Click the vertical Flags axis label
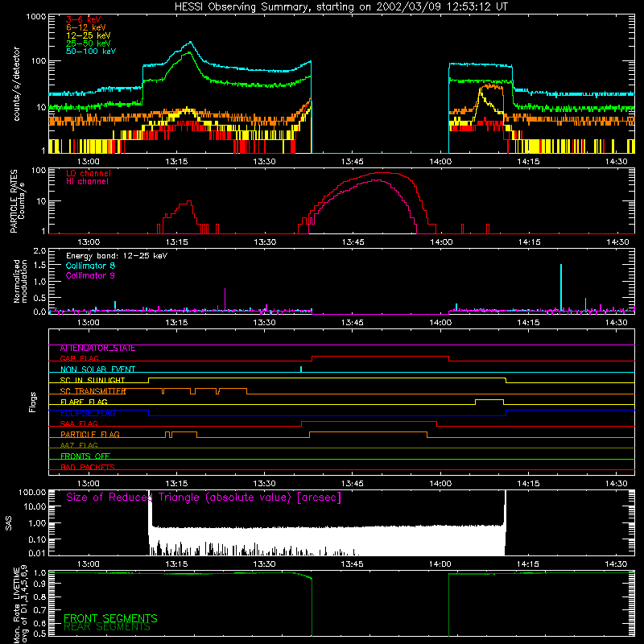Image resolution: width=644 pixels, height=644 pixels. click(33, 402)
